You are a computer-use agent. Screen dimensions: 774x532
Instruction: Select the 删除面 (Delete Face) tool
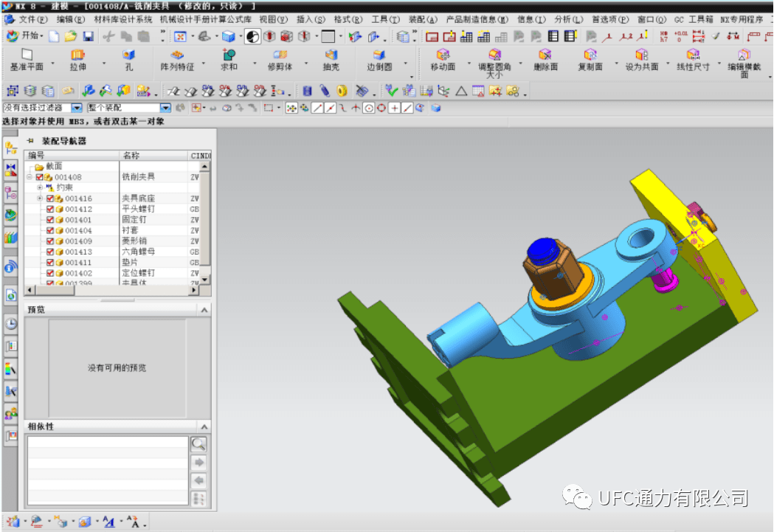(x=545, y=55)
